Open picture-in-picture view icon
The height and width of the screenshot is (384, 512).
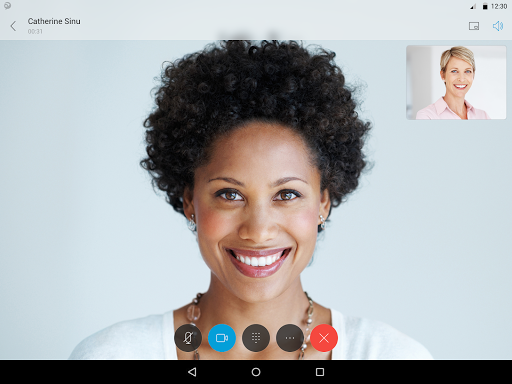point(474,26)
